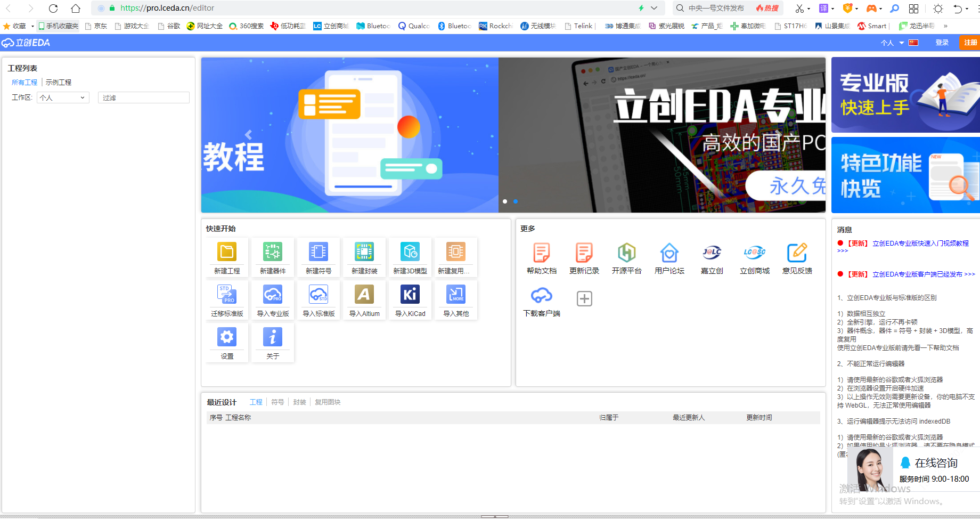The width and height of the screenshot is (980, 519).
Task: Open the 新建3D模型 icon
Action: tap(410, 252)
